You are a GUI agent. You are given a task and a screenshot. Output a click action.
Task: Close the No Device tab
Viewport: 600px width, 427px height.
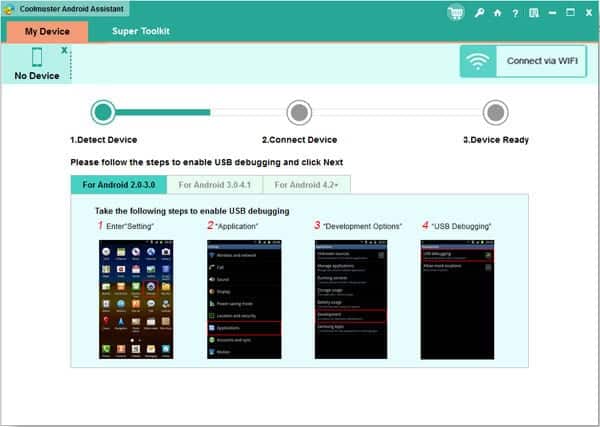64,50
